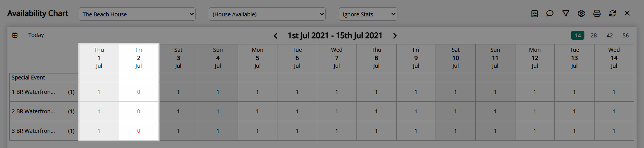Select the 14 day view
Viewport: 644px width, 148px height.
coord(578,35)
